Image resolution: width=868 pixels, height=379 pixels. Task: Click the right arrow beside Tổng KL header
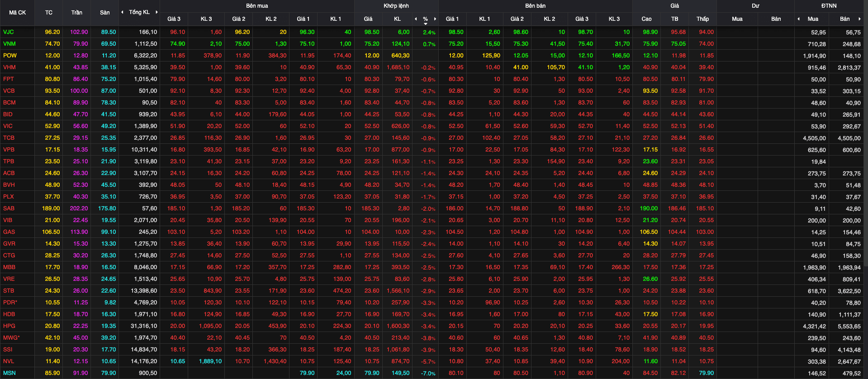(157, 12)
